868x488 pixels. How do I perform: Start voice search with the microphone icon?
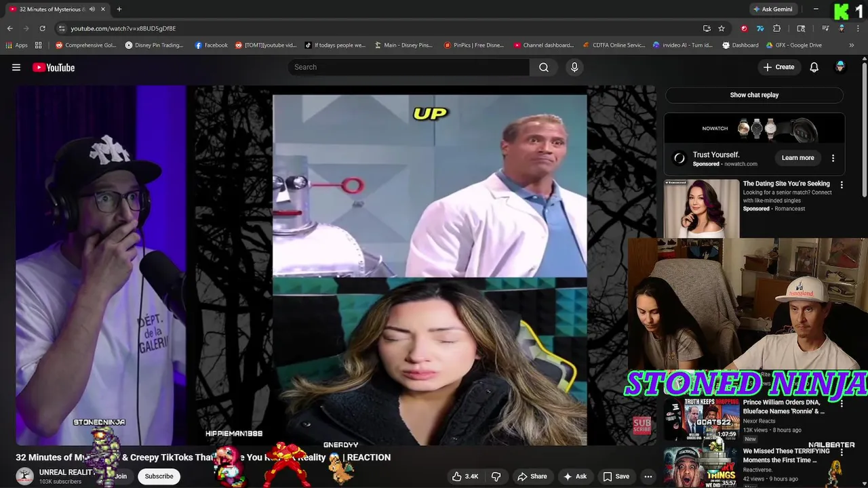[x=574, y=67]
